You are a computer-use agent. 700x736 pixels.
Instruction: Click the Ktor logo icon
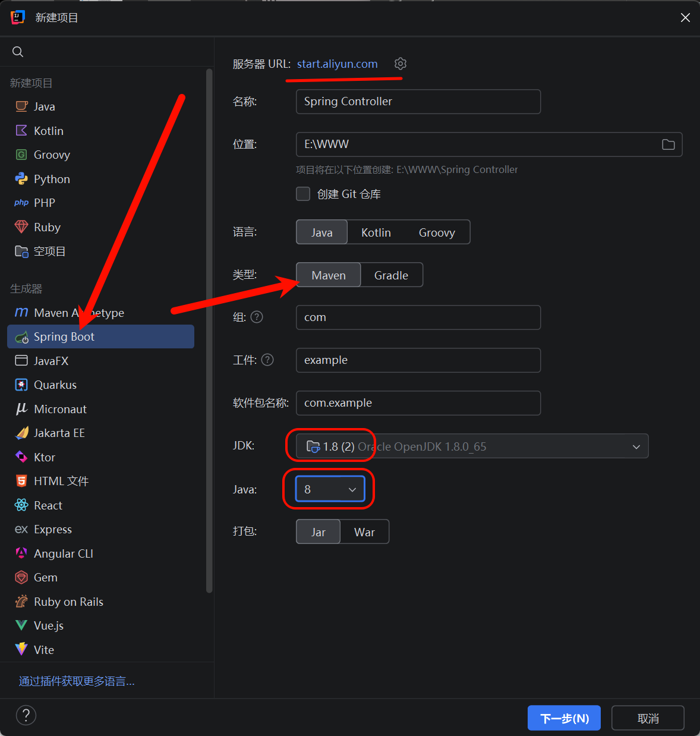tap(21, 457)
